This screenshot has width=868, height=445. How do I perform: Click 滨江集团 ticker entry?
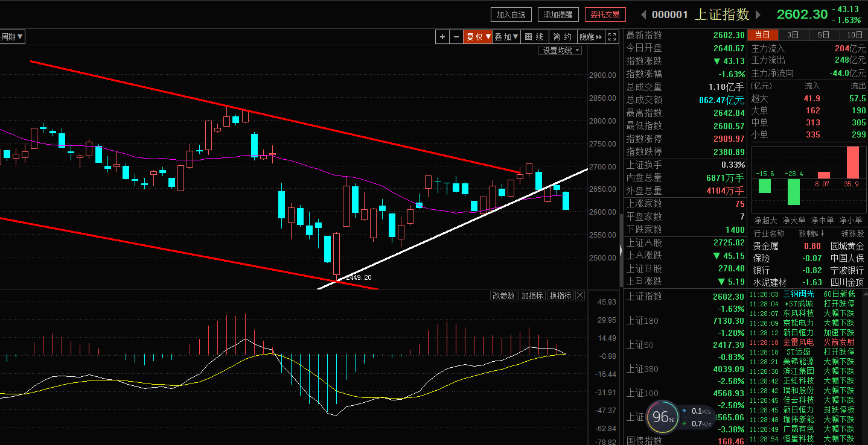pyautogui.click(x=798, y=371)
